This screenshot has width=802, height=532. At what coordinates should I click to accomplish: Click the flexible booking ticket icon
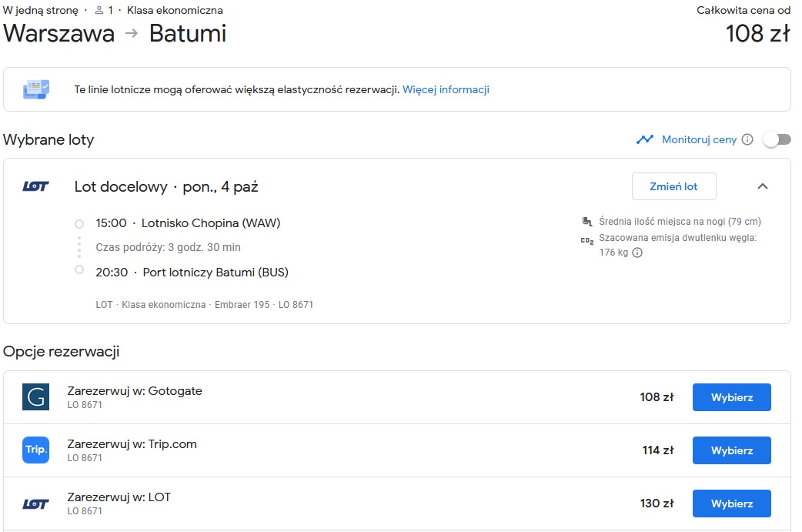pyautogui.click(x=36, y=89)
